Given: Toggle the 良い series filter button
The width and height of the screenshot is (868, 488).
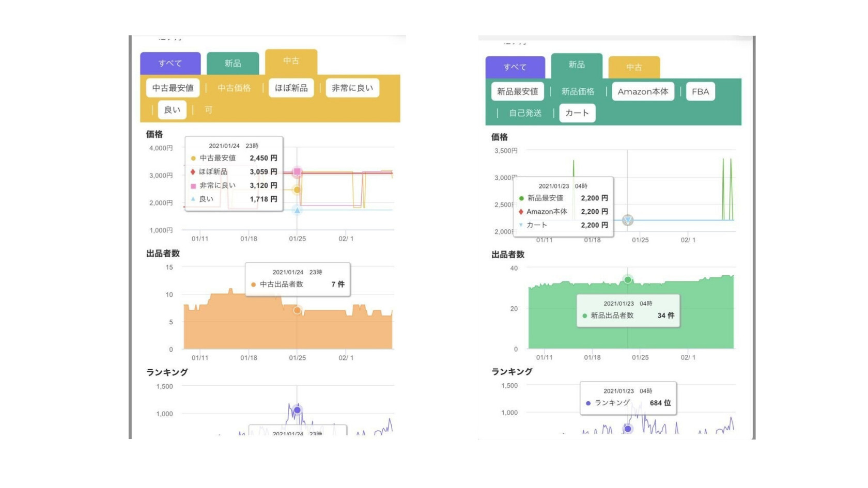Looking at the screenshot, I should tap(172, 109).
